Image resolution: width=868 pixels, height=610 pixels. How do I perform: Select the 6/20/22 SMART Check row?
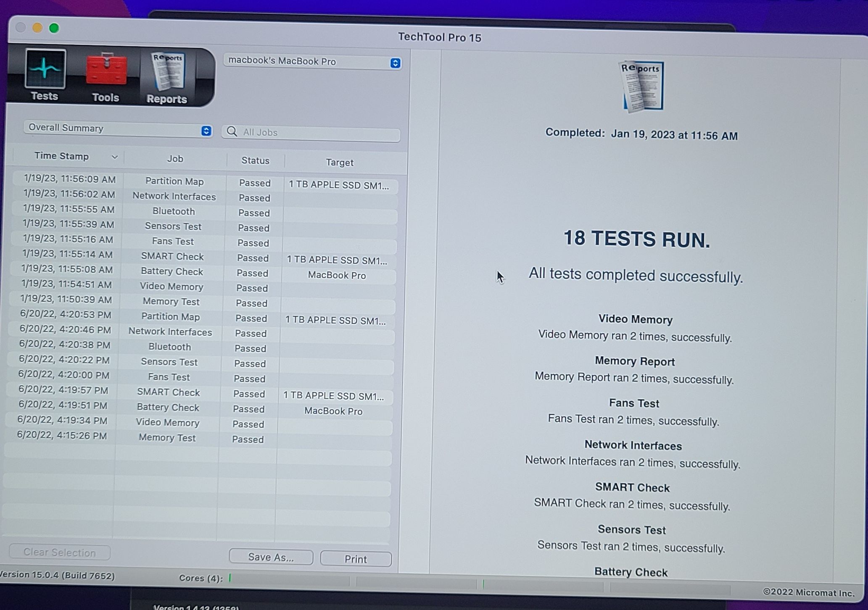[168, 392]
